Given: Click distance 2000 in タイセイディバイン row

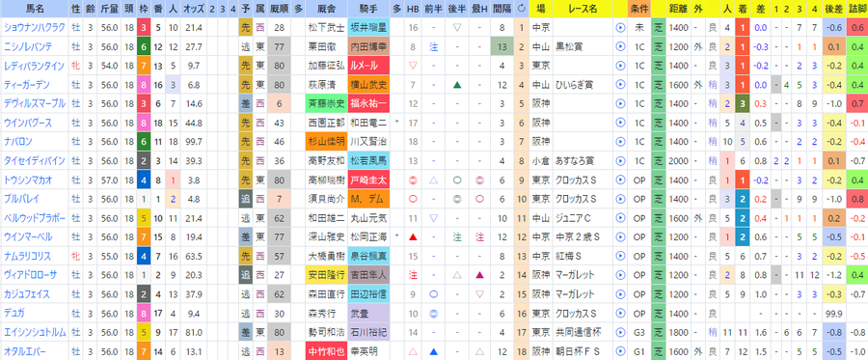Looking at the screenshot, I should [677, 161].
